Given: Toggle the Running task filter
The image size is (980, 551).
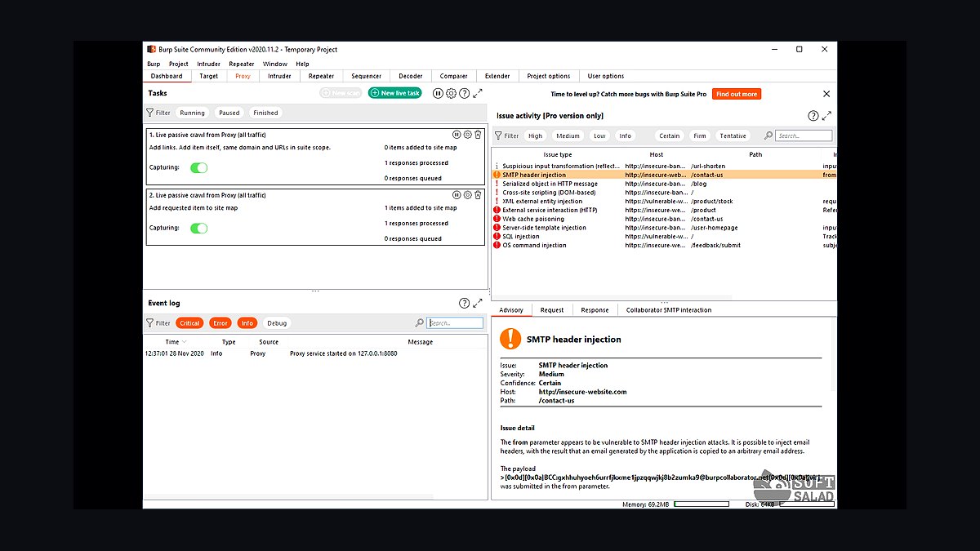Looking at the screenshot, I should click(x=193, y=113).
